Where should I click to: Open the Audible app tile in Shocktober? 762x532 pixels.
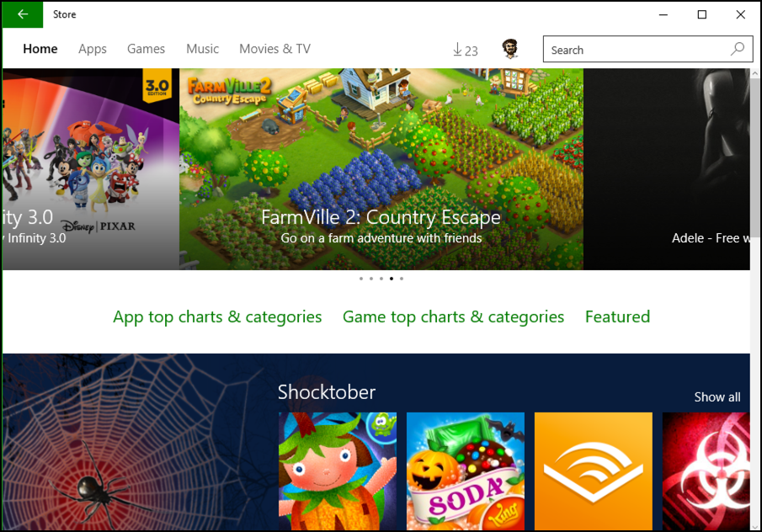coord(594,471)
